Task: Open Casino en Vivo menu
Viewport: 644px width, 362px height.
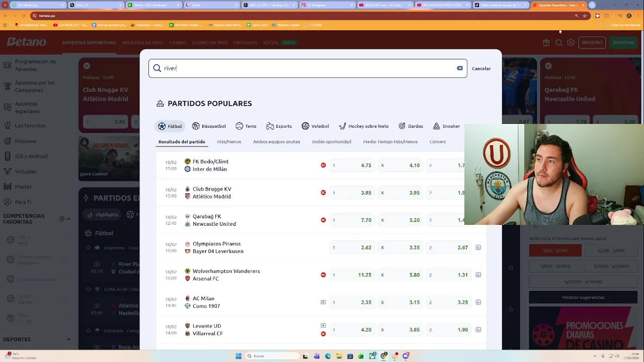Action: 210,43
